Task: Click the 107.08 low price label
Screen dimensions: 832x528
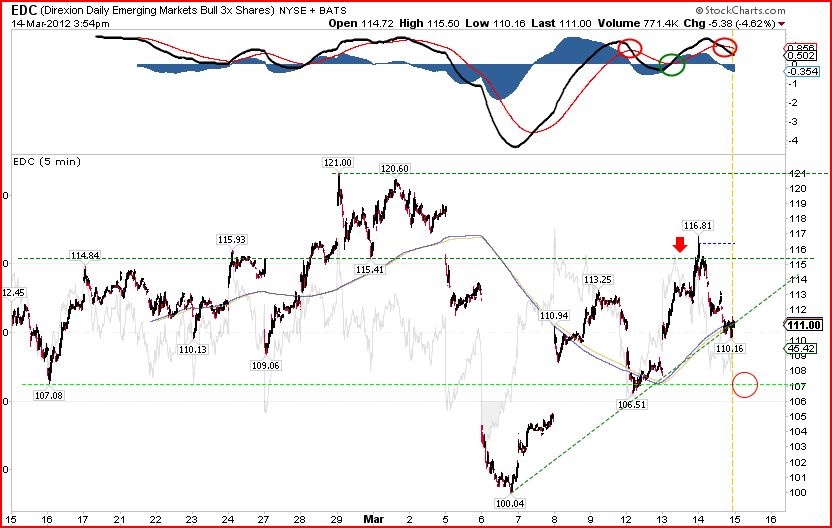Action: click(x=49, y=395)
